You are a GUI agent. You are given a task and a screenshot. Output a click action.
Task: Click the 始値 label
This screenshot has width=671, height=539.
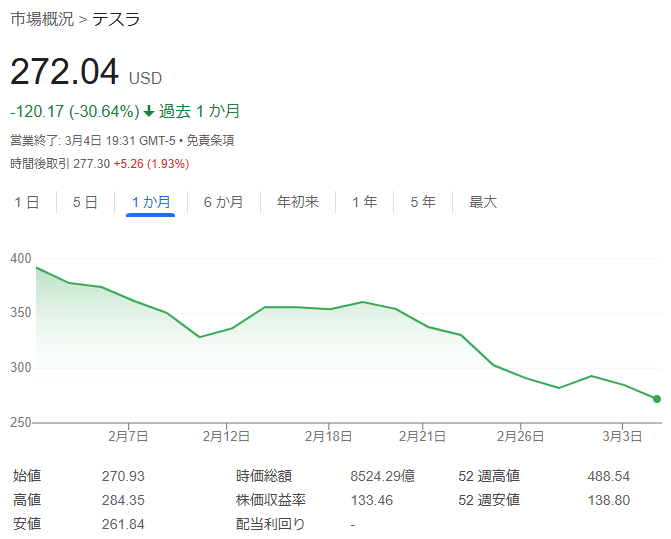(x=27, y=476)
